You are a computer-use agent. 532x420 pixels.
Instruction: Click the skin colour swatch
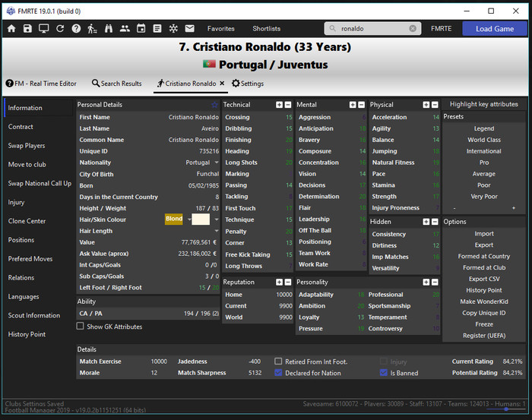201,219
